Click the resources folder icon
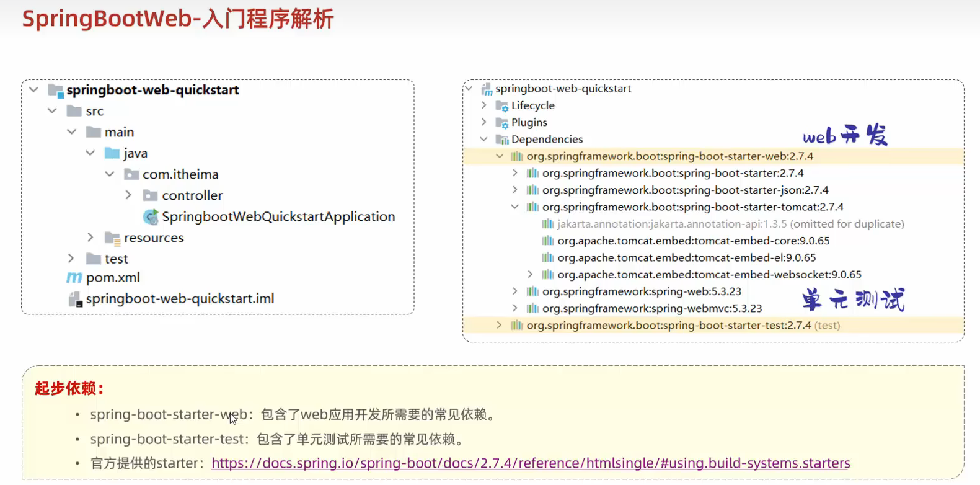Image resolution: width=980 pixels, height=485 pixels. point(112,238)
